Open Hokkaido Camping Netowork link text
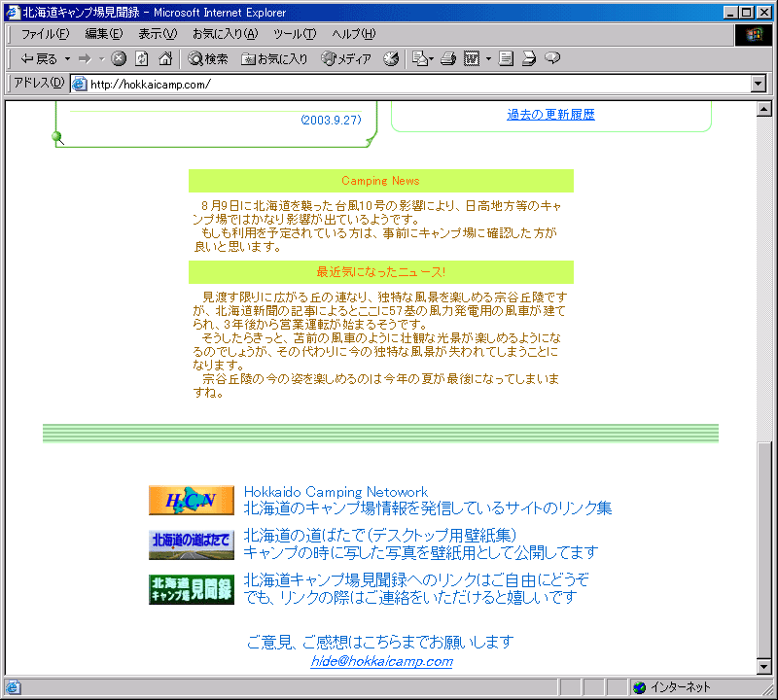The width and height of the screenshot is (778, 700). 336,492
